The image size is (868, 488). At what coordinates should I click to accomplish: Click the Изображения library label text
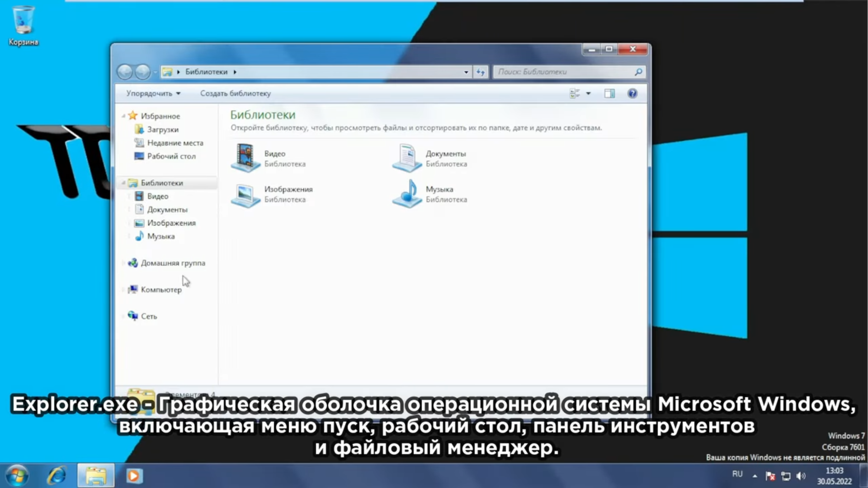pos(288,189)
